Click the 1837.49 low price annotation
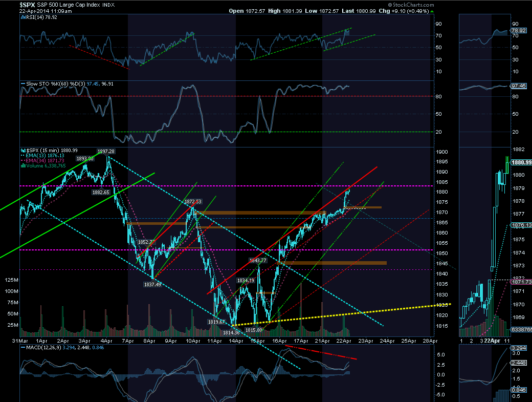The width and height of the screenshot is (532, 402). coord(152,285)
